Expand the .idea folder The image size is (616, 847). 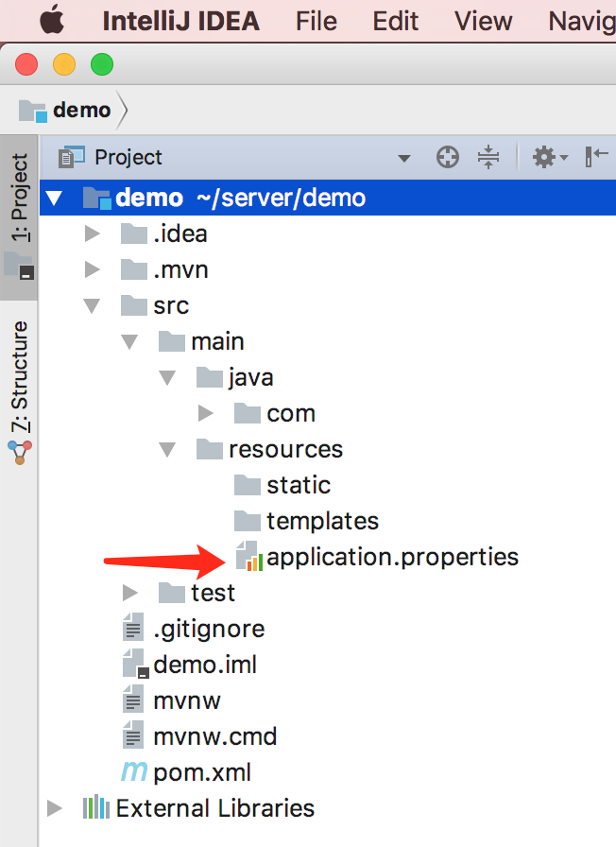(x=92, y=233)
